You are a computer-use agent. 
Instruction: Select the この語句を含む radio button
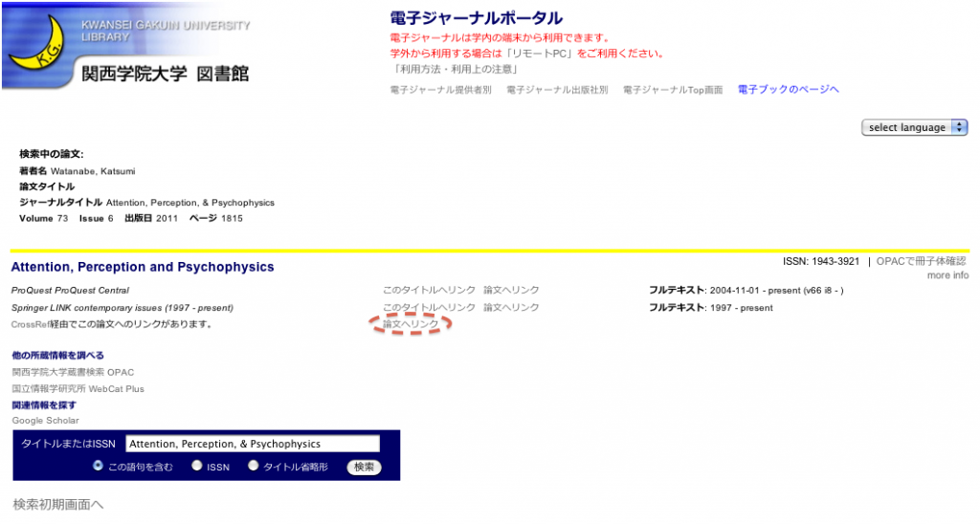point(99,467)
